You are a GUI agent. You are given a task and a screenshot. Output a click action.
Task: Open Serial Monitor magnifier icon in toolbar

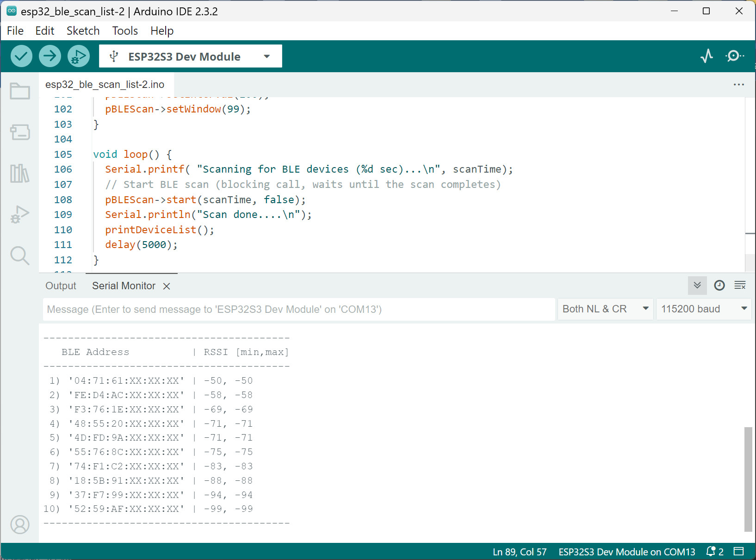coord(735,56)
